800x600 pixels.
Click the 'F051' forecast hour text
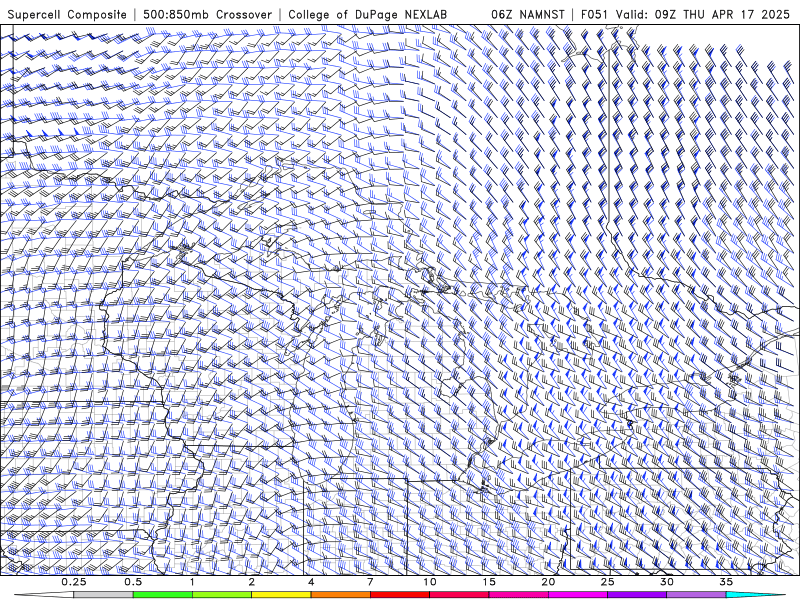coord(594,14)
